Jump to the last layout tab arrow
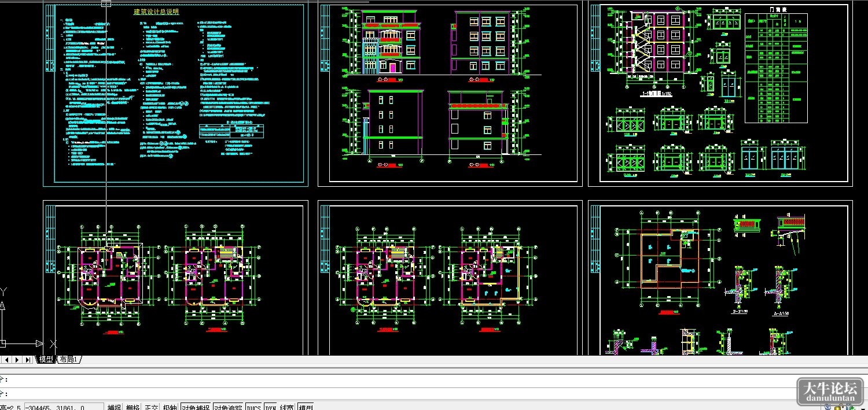The width and height of the screenshot is (868, 410). [28, 360]
